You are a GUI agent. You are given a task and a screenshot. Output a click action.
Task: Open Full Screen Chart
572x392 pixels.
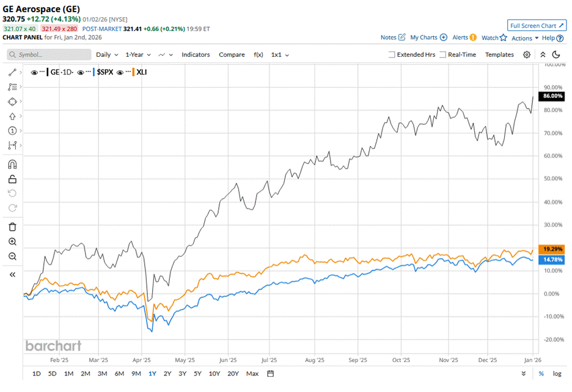(x=537, y=26)
